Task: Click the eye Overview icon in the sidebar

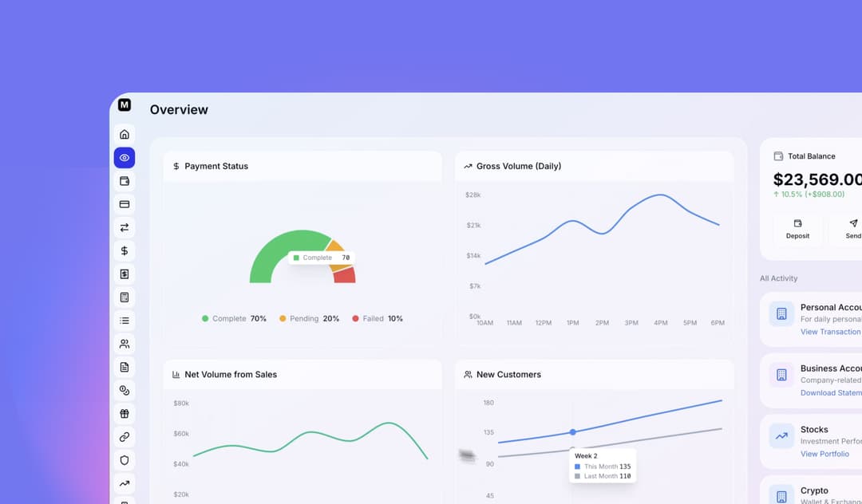Action: pyautogui.click(x=124, y=157)
